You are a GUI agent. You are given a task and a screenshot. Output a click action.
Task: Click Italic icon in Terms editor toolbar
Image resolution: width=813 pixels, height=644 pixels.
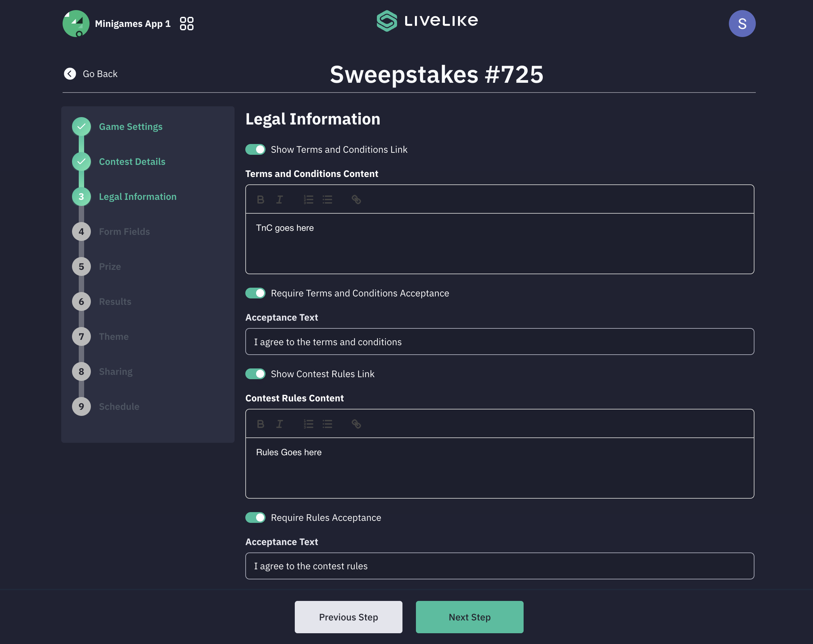279,200
